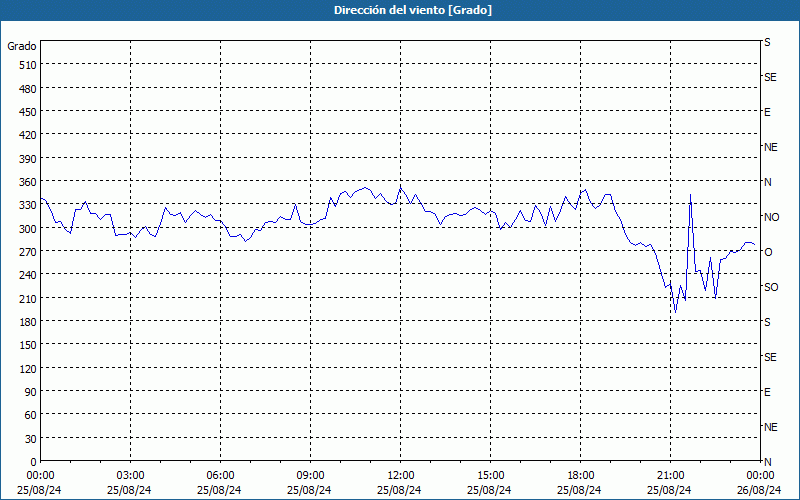The width and height of the screenshot is (800, 500).
Task: Select the "SE" compass label beside the 480 gridline
Action: (770, 77)
